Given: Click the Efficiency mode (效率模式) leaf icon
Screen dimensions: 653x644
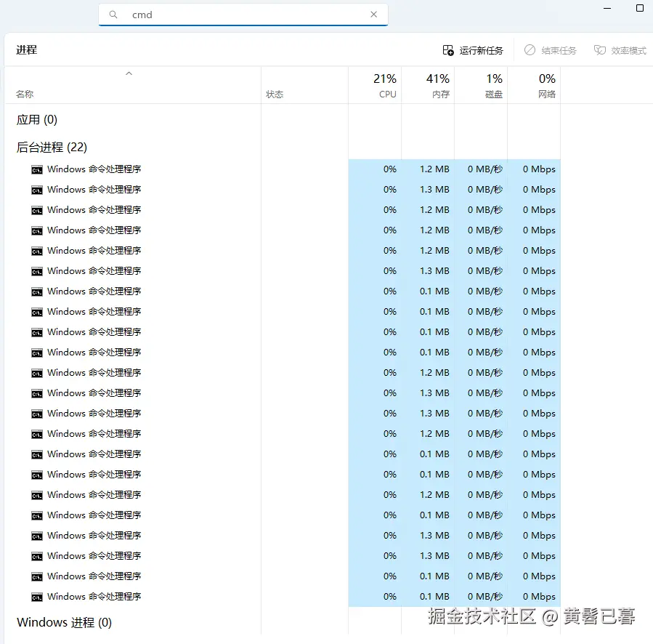Looking at the screenshot, I should (599, 50).
